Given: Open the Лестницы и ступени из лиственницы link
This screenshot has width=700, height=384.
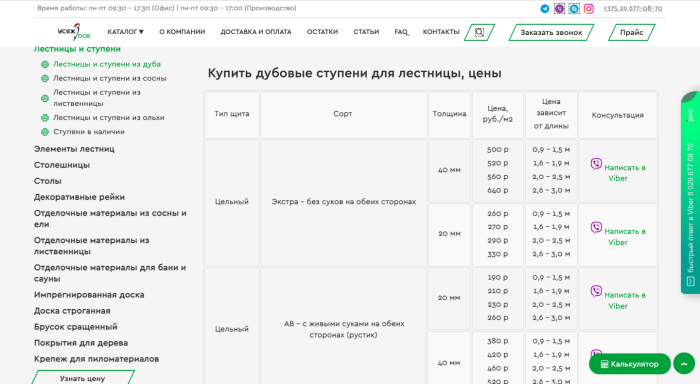Looking at the screenshot, I should (97, 98).
